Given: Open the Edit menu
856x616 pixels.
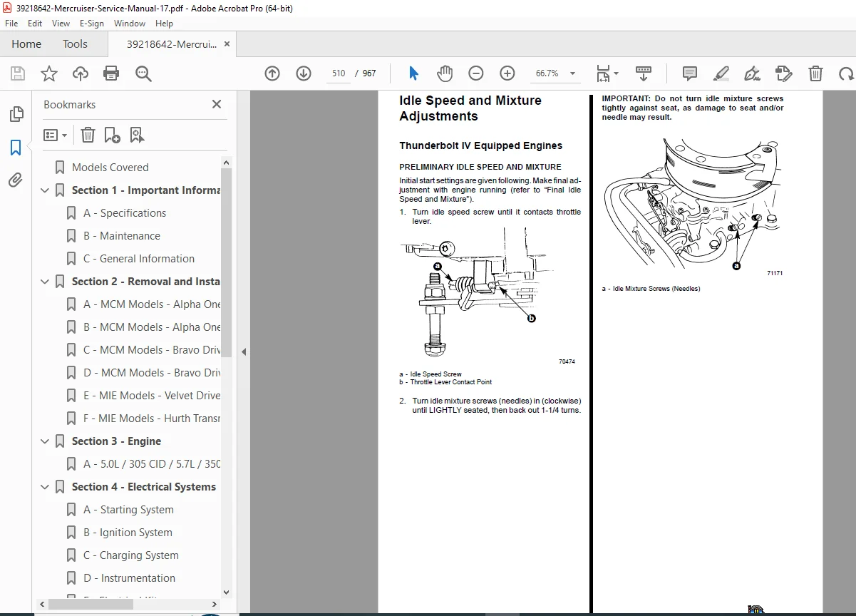Looking at the screenshot, I should pos(36,24).
